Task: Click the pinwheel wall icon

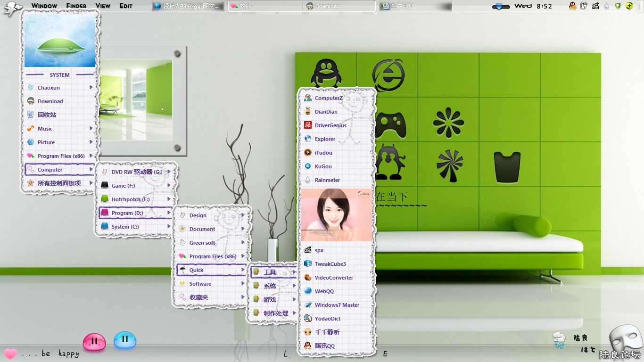Action: (x=450, y=166)
